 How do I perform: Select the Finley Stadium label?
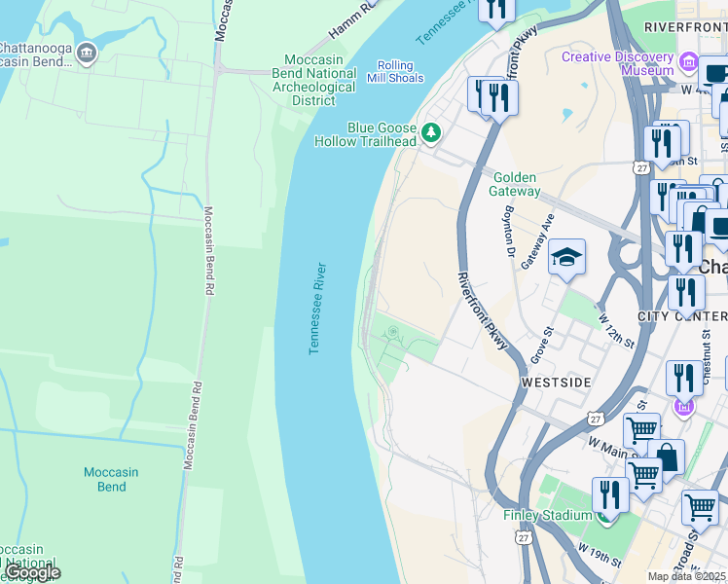[x=548, y=515]
